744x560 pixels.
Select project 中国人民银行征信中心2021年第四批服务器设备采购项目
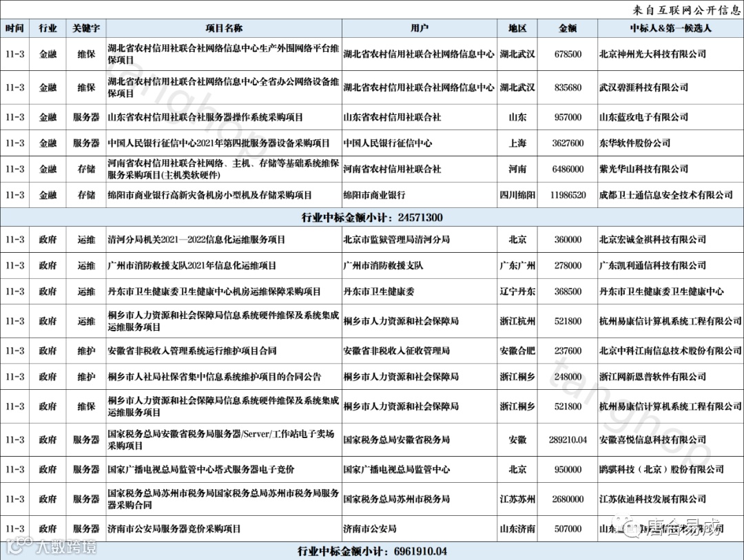[x=218, y=143]
